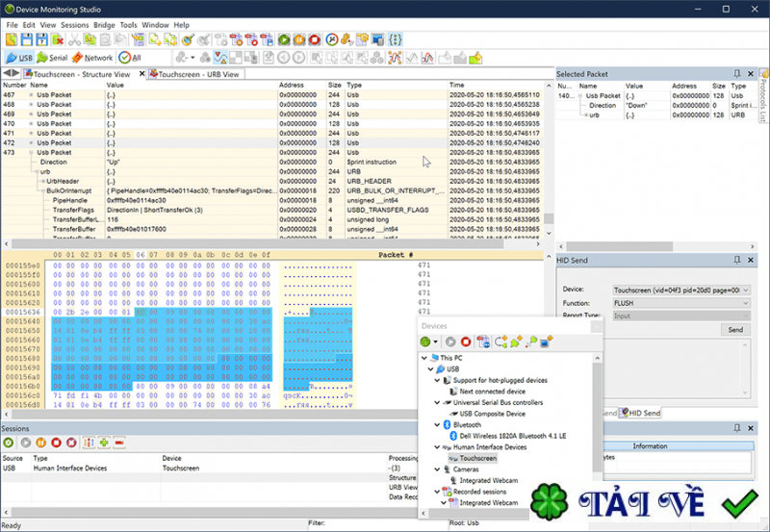
Task: Open the Bridge menu
Action: pos(103,24)
